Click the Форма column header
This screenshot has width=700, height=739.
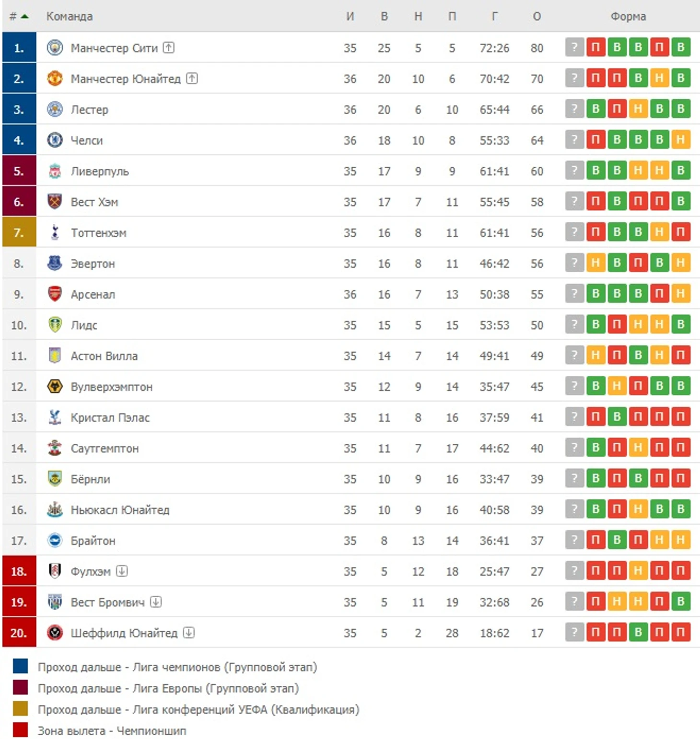click(x=628, y=16)
